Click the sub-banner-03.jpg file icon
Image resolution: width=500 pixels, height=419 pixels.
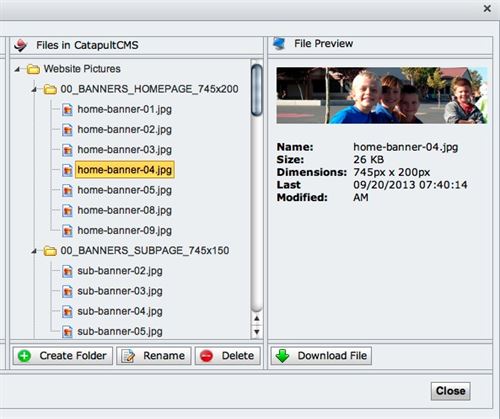click(67, 291)
